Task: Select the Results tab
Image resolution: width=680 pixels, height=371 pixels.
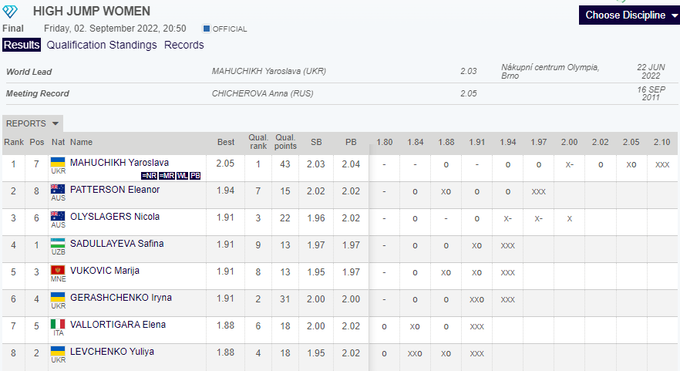Action: (22, 45)
